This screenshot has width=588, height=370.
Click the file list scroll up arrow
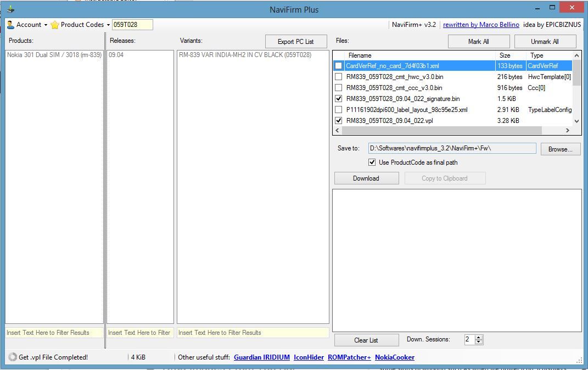pyautogui.click(x=577, y=55)
